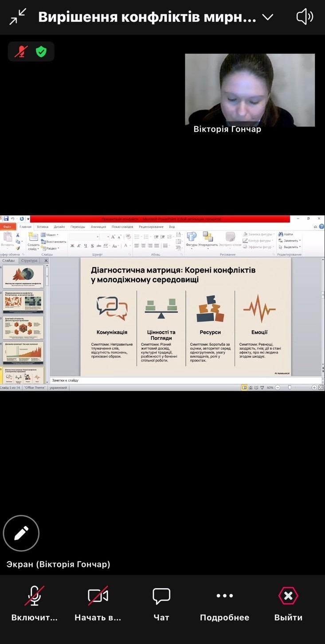The image size is (325, 644).
Task: Tap the speaker audio output icon
Action: [x=305, y=17]
